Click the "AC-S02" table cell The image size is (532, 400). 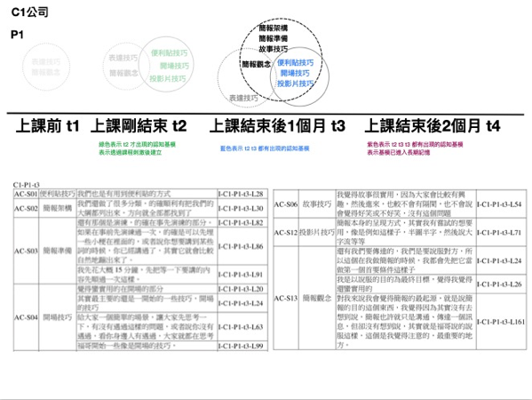pos(26,208)
